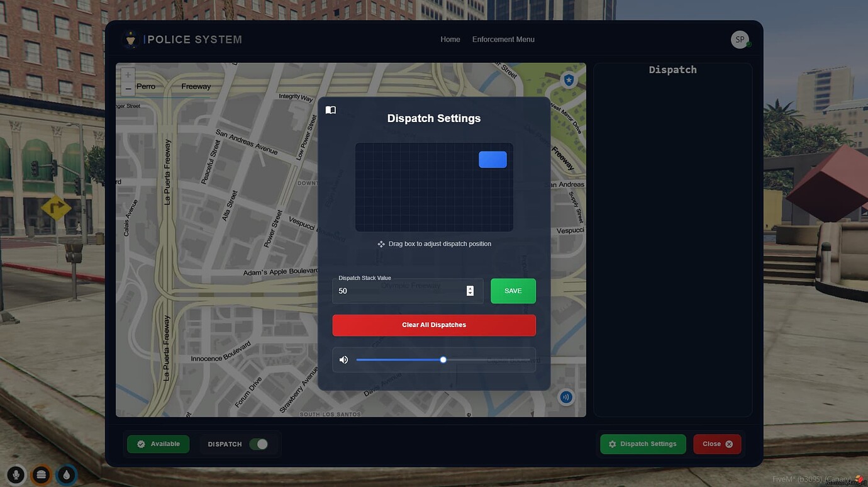Increase Dispatch Stack Value with the stepper
Viewport: 868px width, 487px height.
(x=470, y=288)
